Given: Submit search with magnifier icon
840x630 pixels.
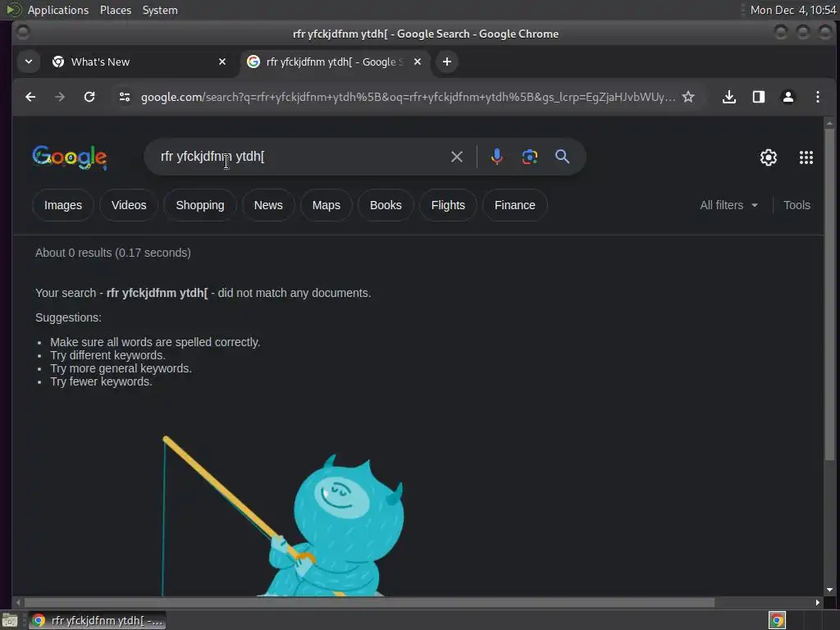Looking at the screenshot, I should coord(562,157).
